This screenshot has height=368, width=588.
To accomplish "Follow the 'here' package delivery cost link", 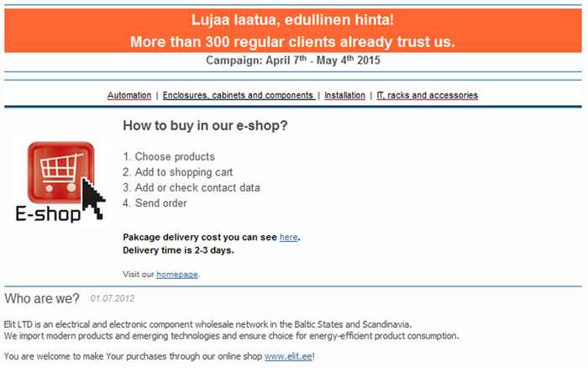I will pyautogui.click(x=289, y=237).
